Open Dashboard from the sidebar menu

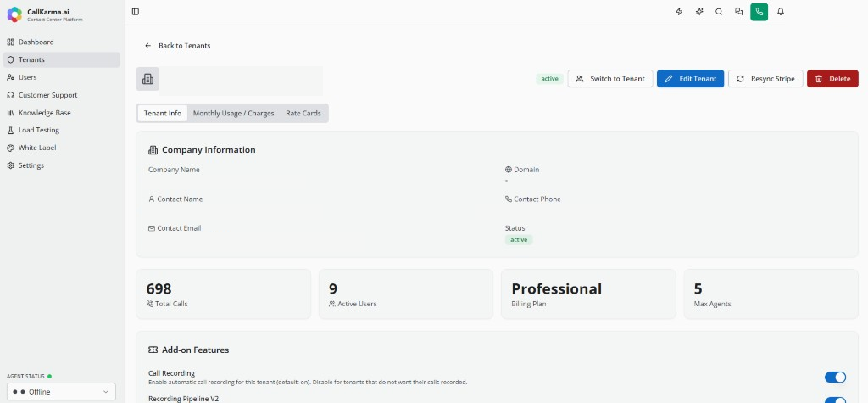(61, 42)
